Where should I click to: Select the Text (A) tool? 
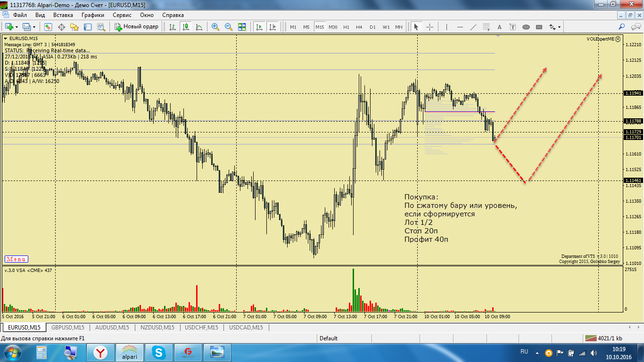pyautogui.click(x=500, y=27)
